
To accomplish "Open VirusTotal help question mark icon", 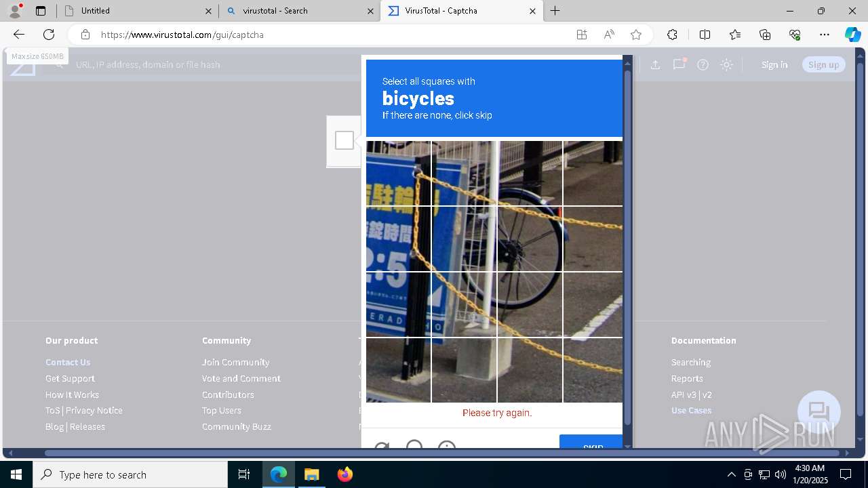I will pyautogui.click(x=703, y=64).
